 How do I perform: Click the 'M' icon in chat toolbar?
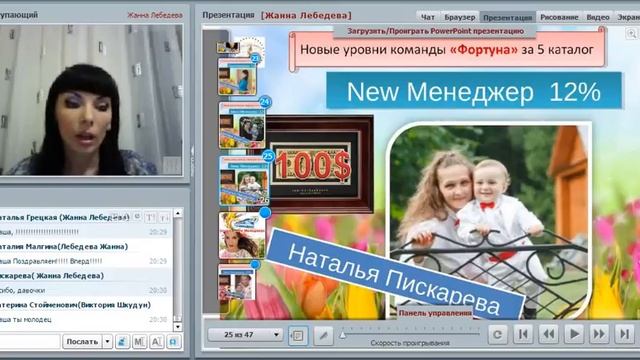[139, 341]
